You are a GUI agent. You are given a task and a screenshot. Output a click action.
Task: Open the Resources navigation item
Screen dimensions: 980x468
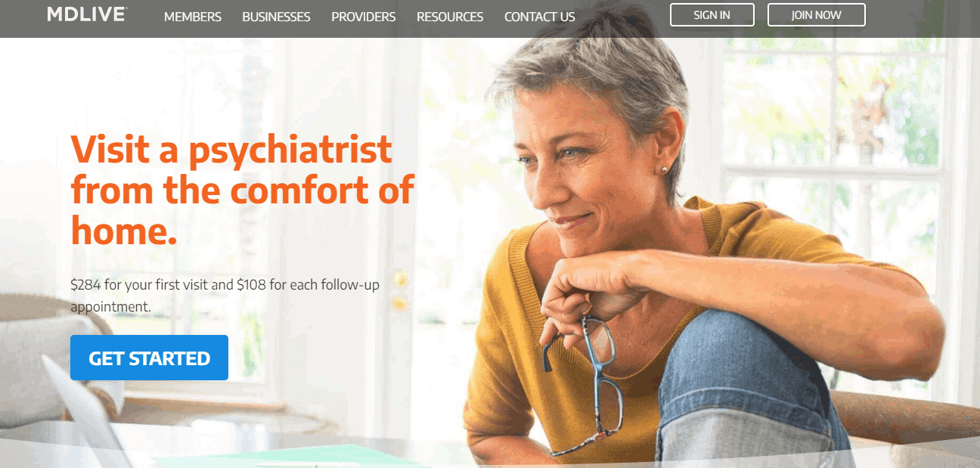click(x=450, y=17)
